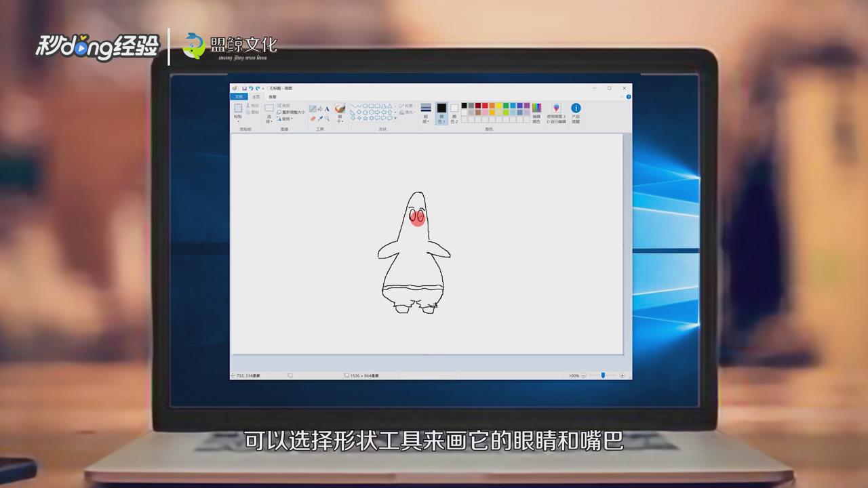Open the Brushes dropdown arrow
The height and width of the screenshot is (488, 868).
(x=342, y=121)
